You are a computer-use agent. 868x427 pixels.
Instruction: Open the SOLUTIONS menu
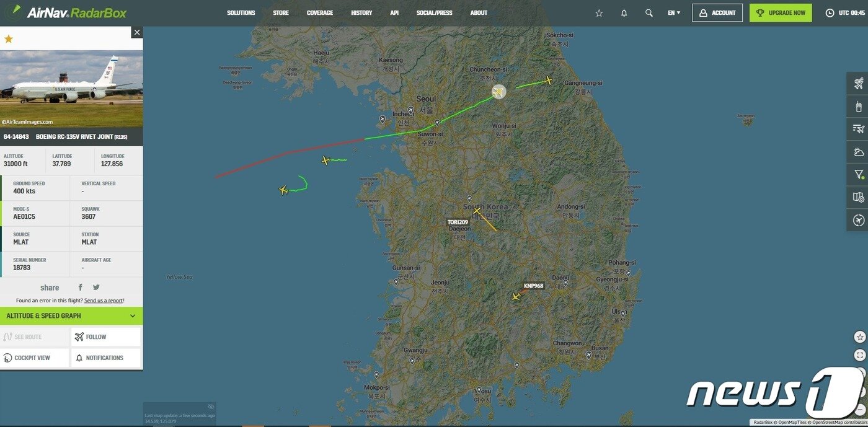241,12
